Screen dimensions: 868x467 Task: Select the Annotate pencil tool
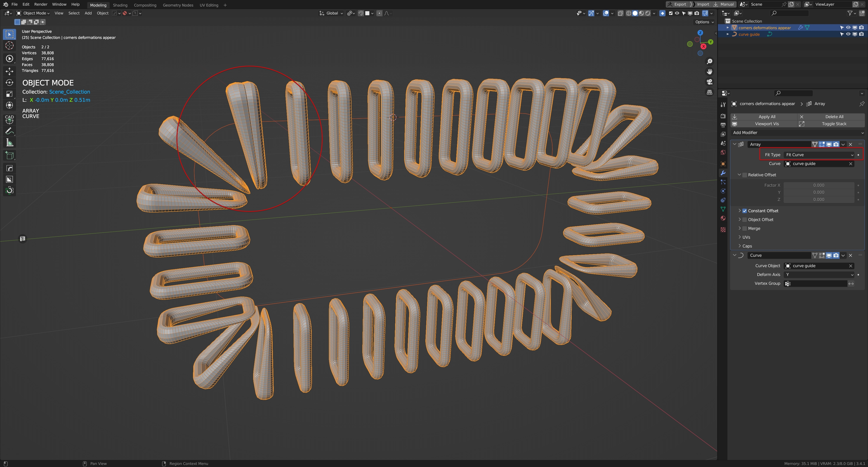(9, 131)
